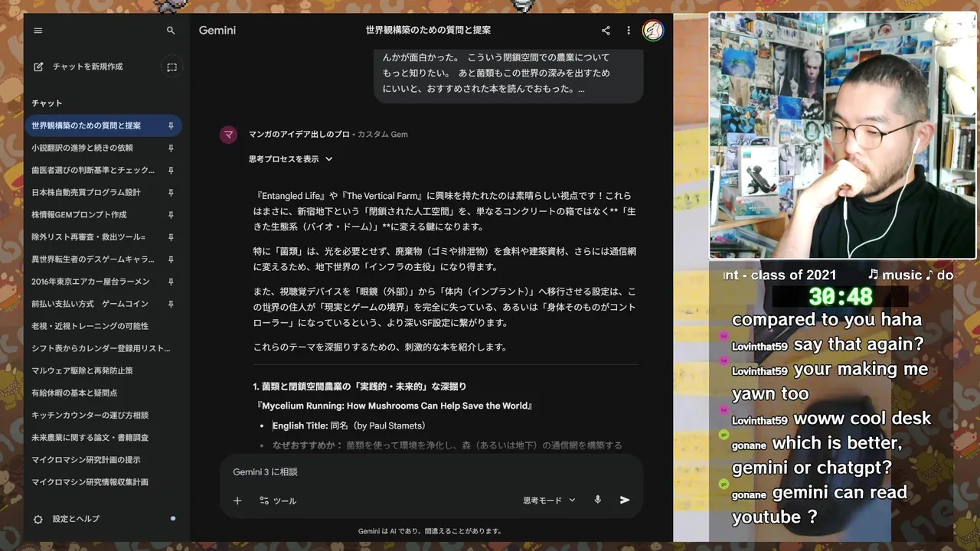Click the plus attach button

[x=237, y=500]
